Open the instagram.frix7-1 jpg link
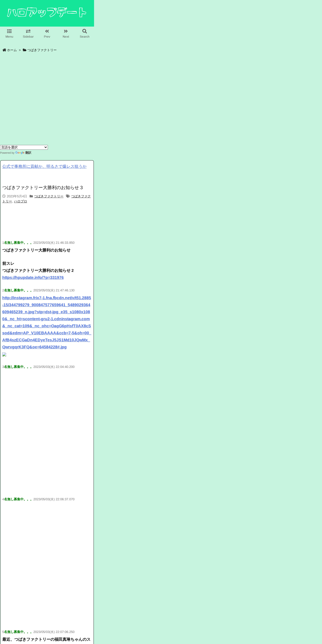 47,323
